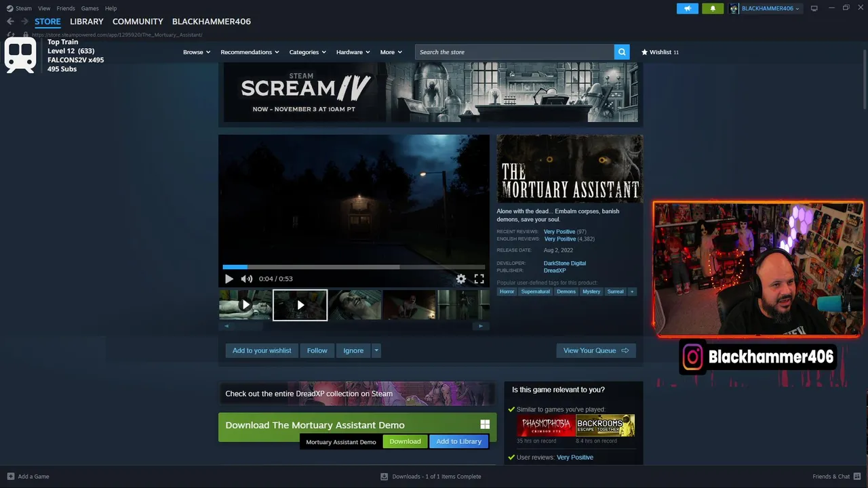Click the magnifier search button
The height and width of the screenshot is (488, 868).
pyautogui.click(x=622, y=52)
